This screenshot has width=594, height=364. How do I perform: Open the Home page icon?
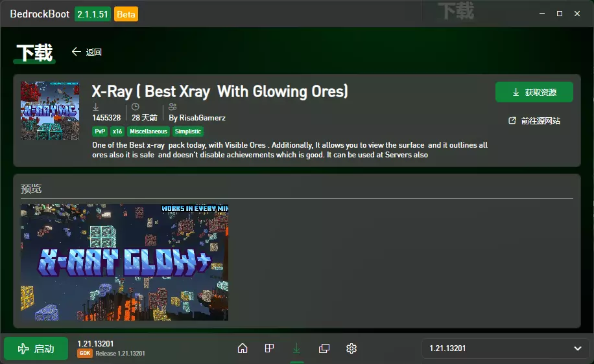(x=243, y=348)
